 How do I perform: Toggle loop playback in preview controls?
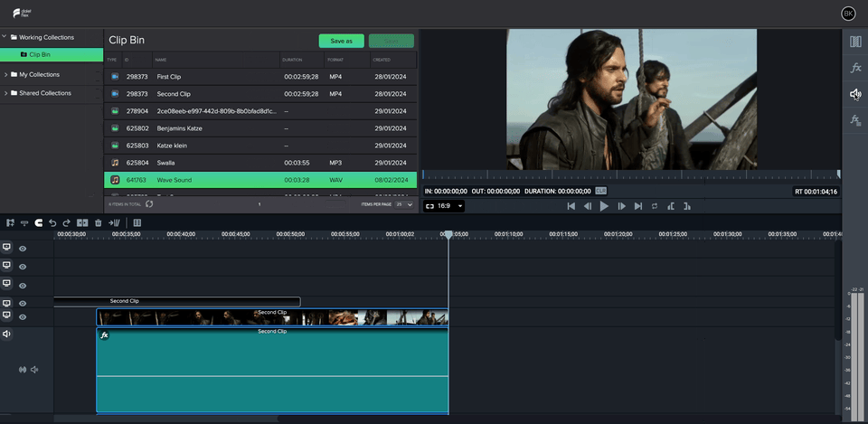point(655,206)
